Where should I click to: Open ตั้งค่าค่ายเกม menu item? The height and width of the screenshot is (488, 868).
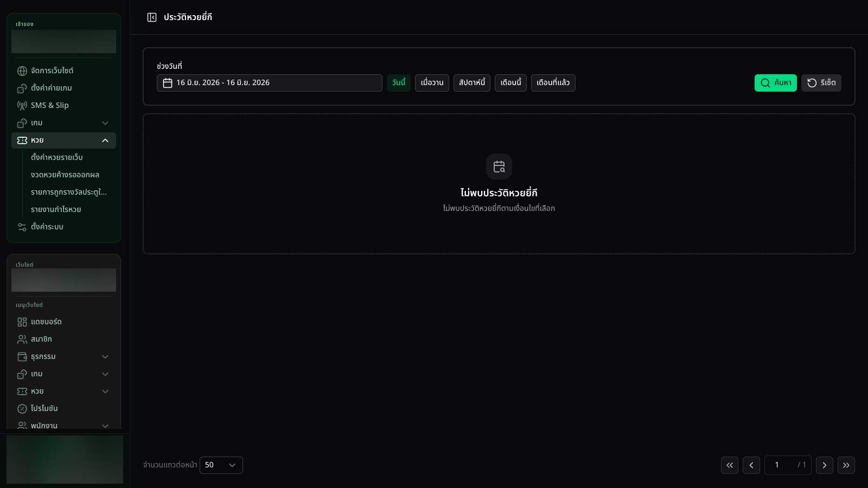click(x=63, y=88)
